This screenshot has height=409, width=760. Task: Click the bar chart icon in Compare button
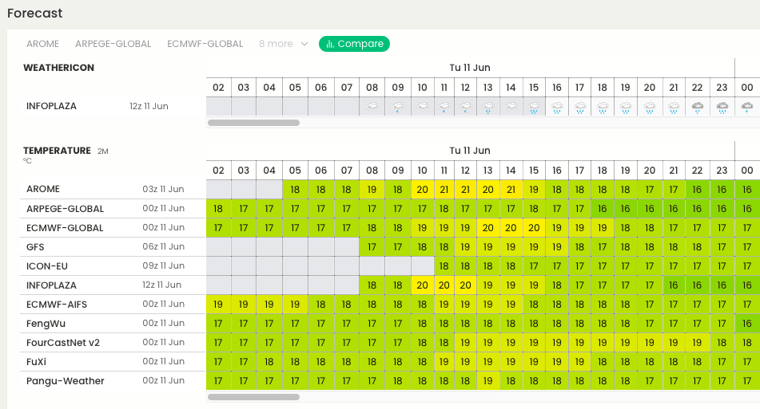tap(330, 44)
